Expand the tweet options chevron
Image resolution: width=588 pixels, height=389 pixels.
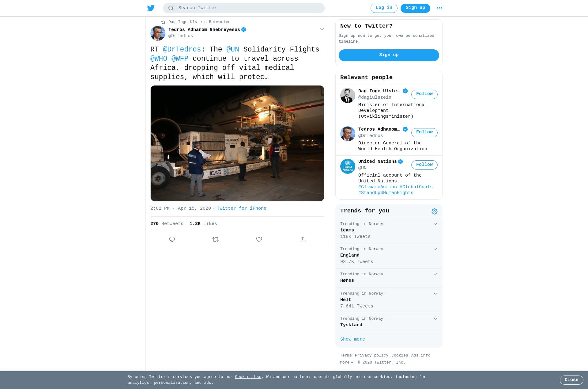coord(322,29)
